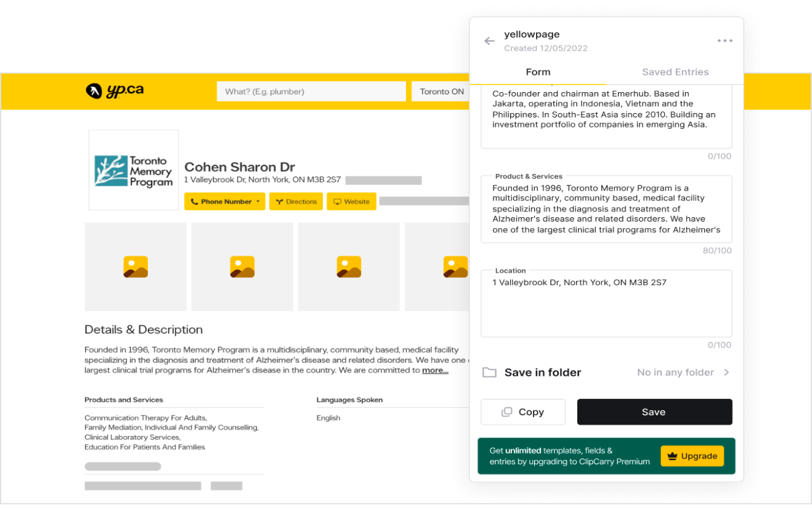Click the Toronto Memory Program logo

click(133, 170)
